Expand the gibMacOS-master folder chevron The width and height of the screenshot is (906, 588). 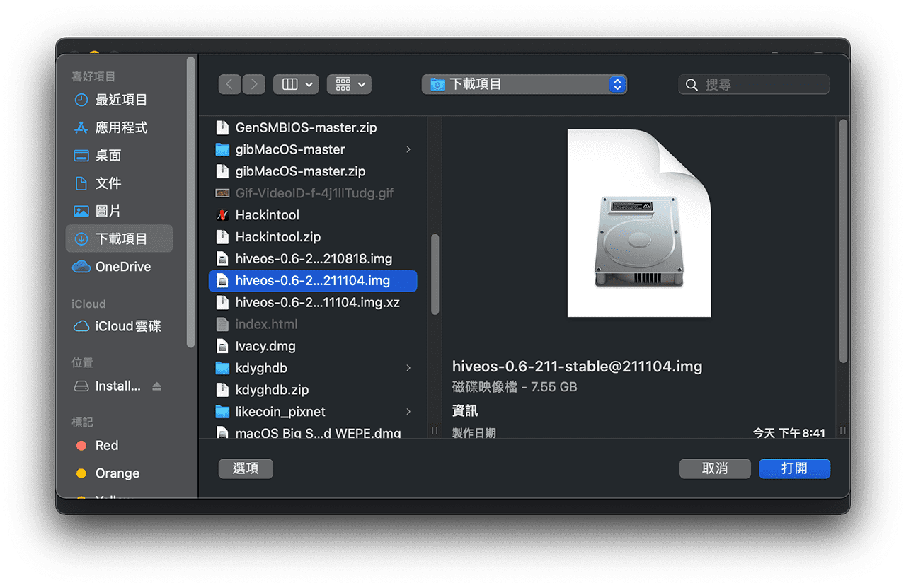click(x=408, y=150)
